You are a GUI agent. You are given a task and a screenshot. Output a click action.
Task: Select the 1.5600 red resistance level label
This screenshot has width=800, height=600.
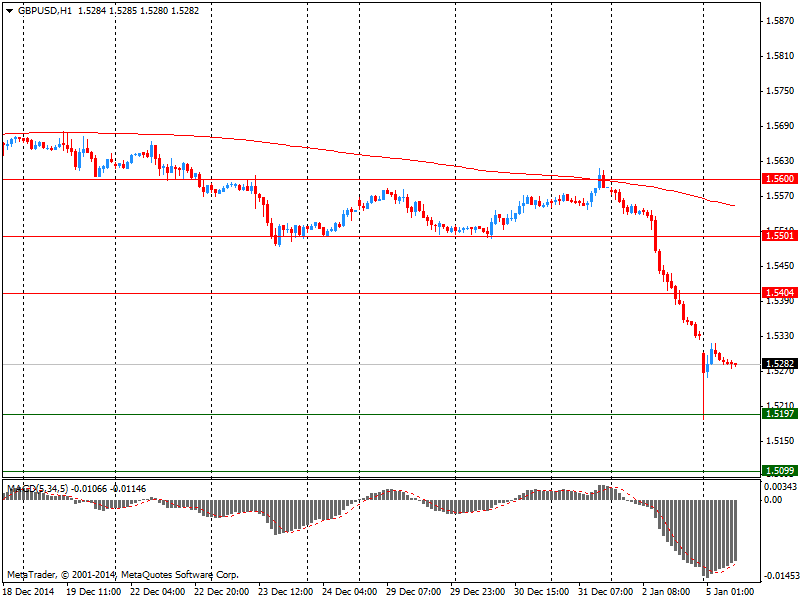tap(780, 179)
